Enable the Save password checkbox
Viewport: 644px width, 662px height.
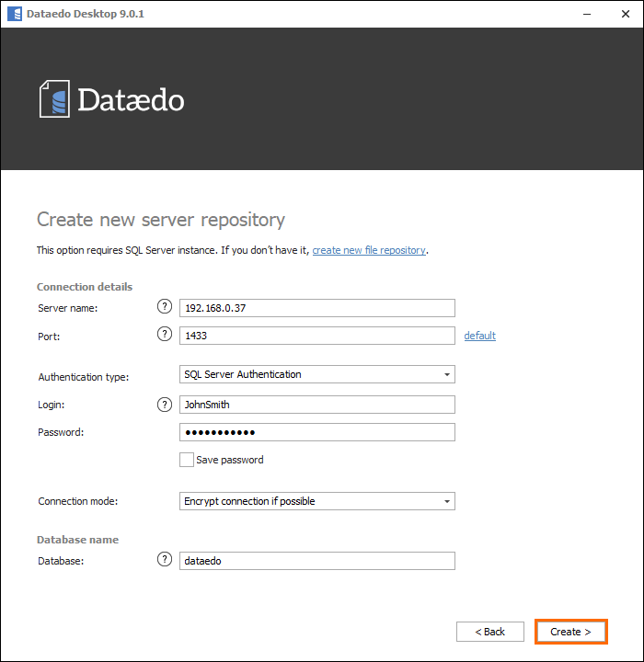[187, 460]
